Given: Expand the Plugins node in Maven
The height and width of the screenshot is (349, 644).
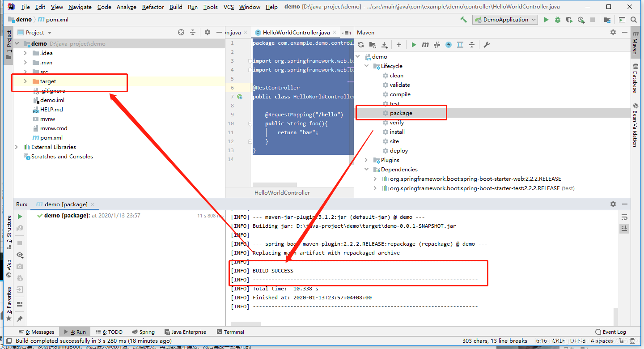Looking at the screenshot, I should (x=367, y=160).
